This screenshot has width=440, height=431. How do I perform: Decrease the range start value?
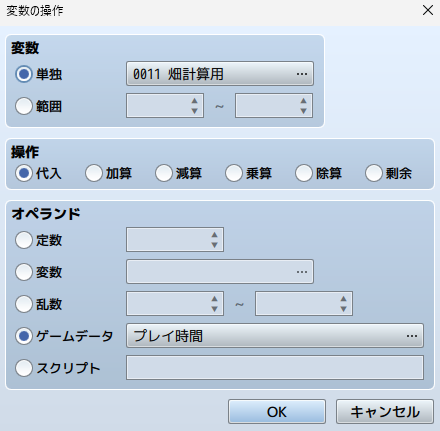pos(195,111)
